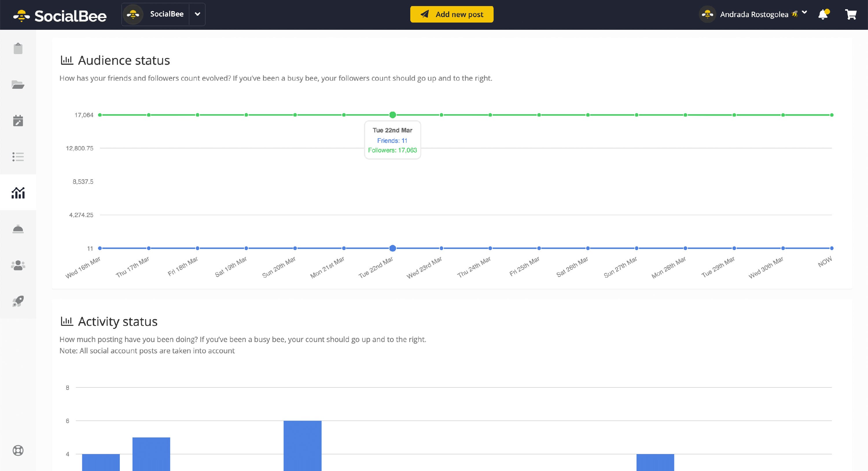868x471 pixels.
Task: Click the Audience status chart icon
Action: [67, 60]
